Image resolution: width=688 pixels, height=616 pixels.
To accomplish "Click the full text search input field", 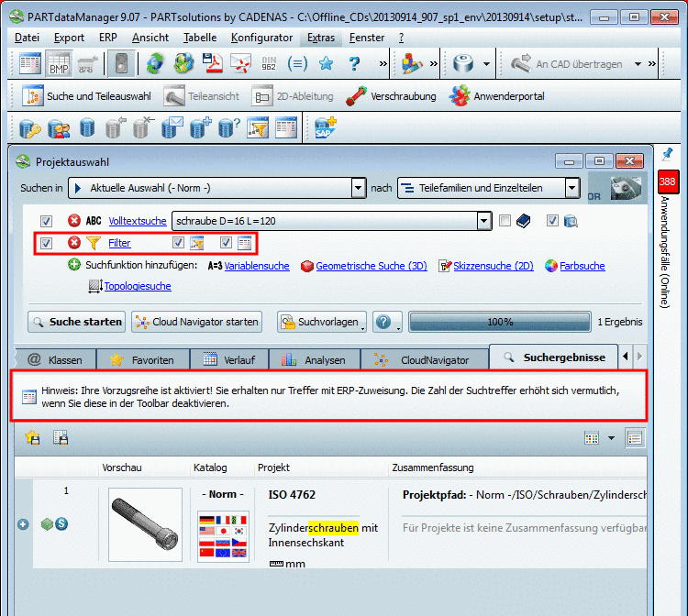I will pos(325,221).
